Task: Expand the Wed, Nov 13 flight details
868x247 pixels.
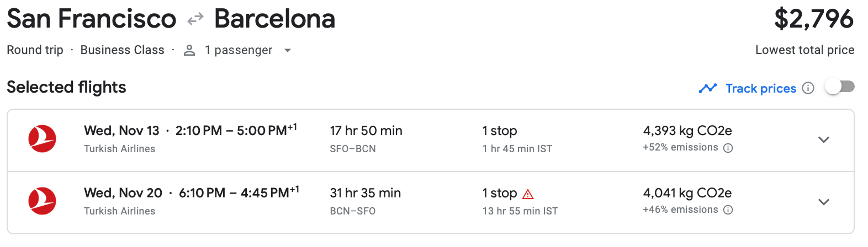Action: [823, 140]
